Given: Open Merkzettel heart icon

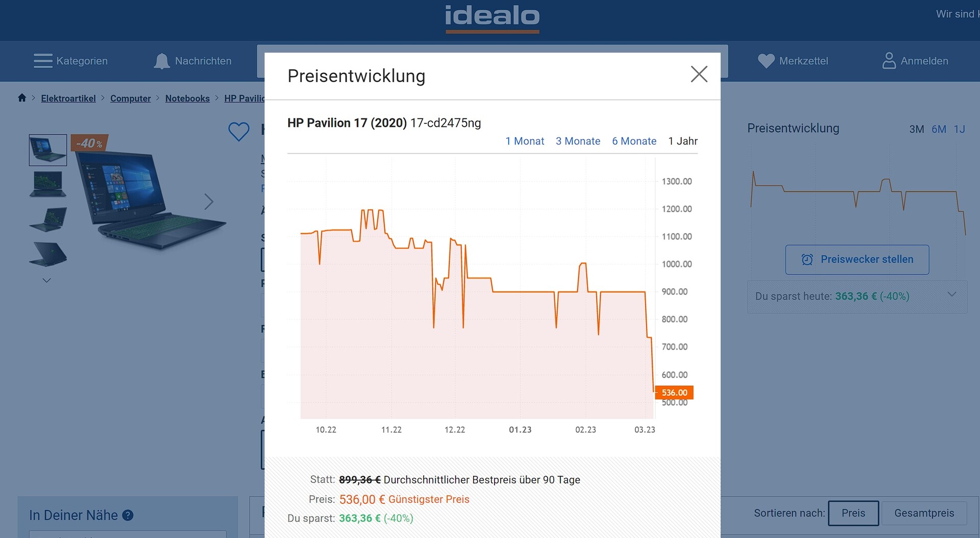Looking at the screenshot, I should pyautogui.click(x=766, y=61).
